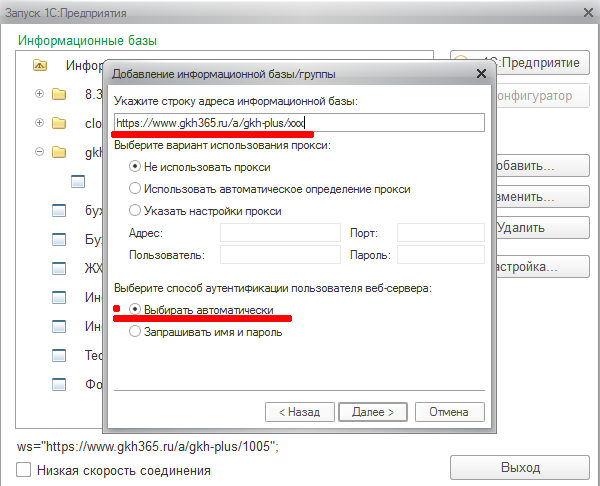
Task: Select the indented infobase icon under the gkh folder
Action: pos(78,181)
